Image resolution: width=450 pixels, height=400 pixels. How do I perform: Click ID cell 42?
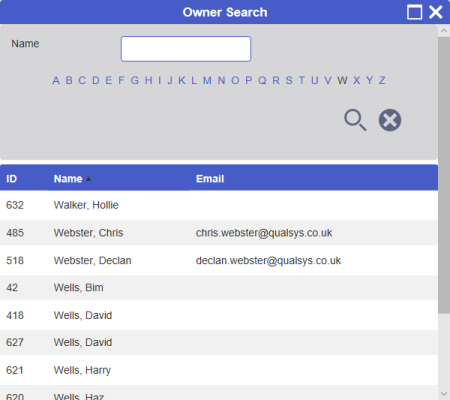[12, 288]
